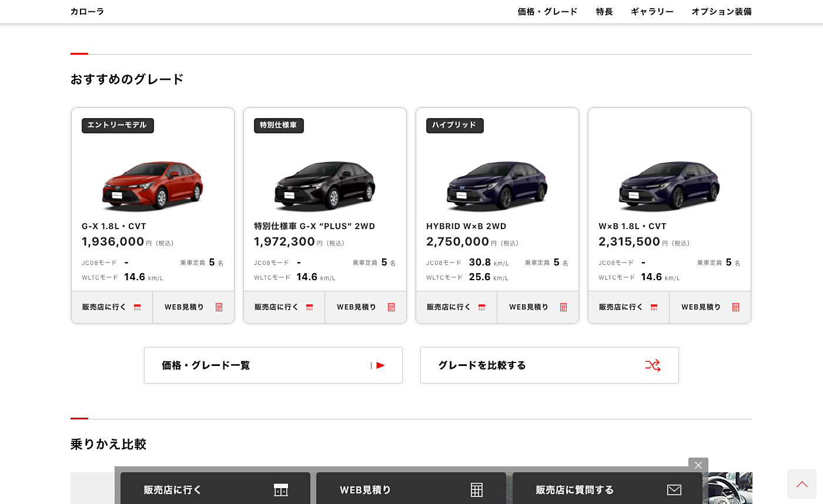Click calculator icon in G-X 1.8L card
This screenshot has height=504, width=823.
[x=219, y=307]
